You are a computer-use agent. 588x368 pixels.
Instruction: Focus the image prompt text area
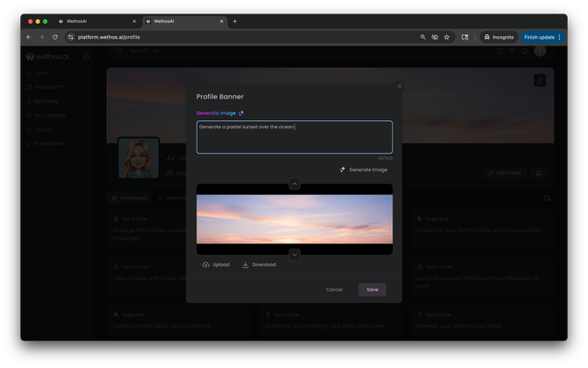coord(294,137)
